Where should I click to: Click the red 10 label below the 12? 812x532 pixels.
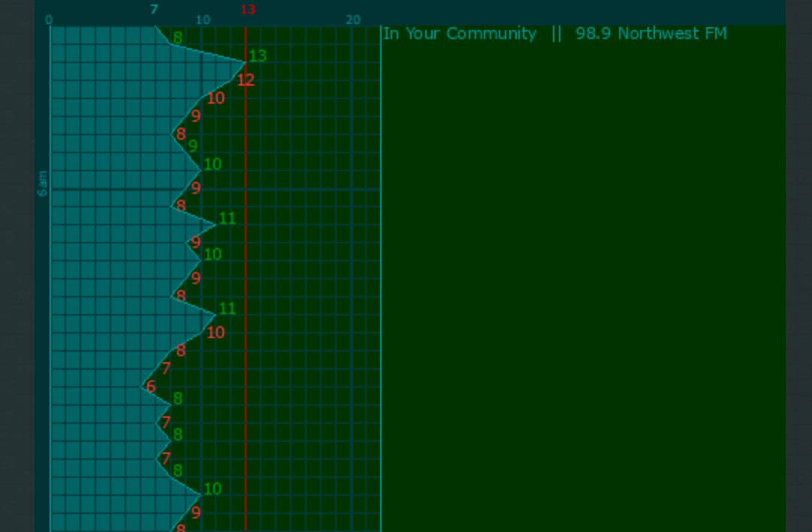216,98
